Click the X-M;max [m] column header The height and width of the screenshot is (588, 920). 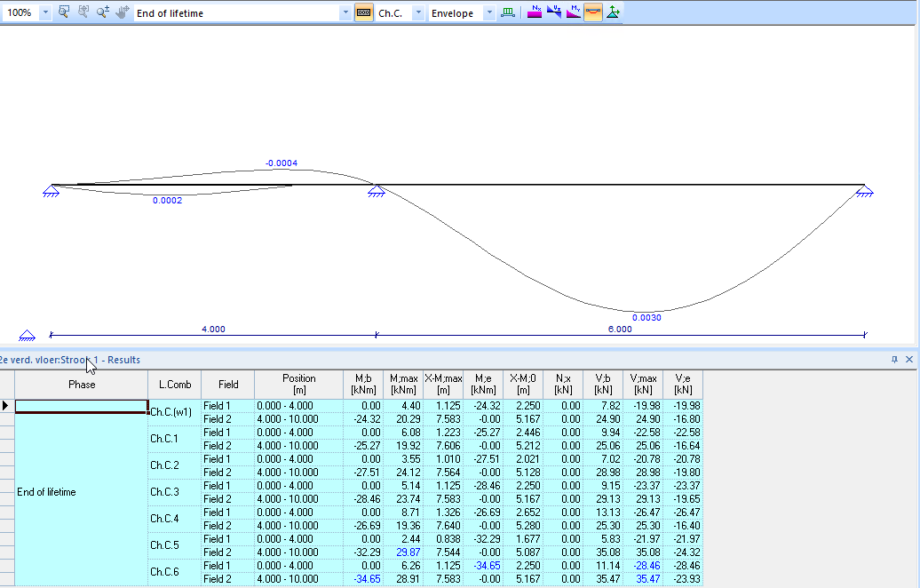tap(444, 385)
